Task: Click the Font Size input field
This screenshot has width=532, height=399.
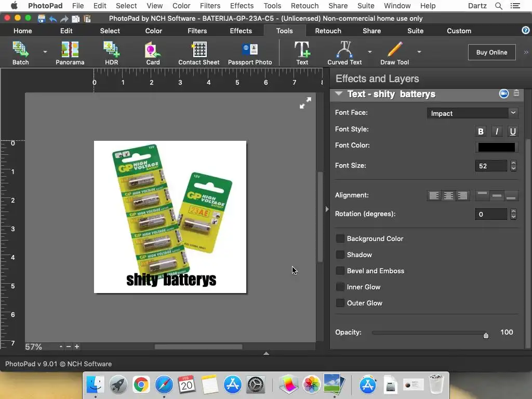Action: point(491,166)
